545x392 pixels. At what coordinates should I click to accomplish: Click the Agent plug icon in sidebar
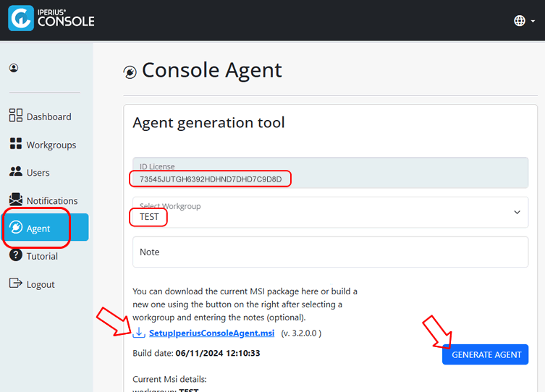(x=16, y=227)
